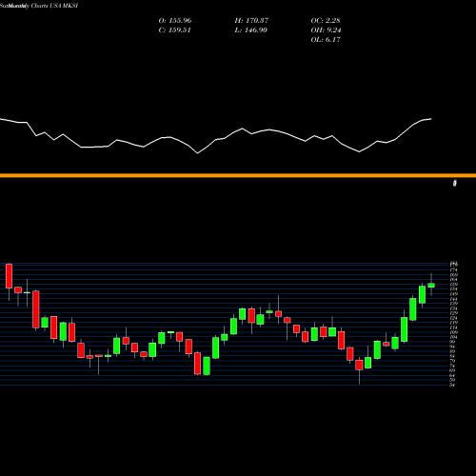Click the white indicator line's right endpoint
The height and width of the screenshot is (476, 476).
point(431,119)
